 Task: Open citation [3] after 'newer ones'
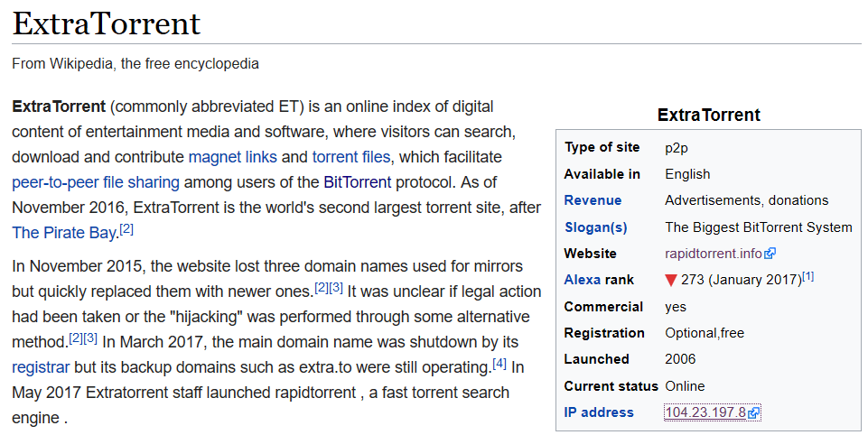[336, 288]
